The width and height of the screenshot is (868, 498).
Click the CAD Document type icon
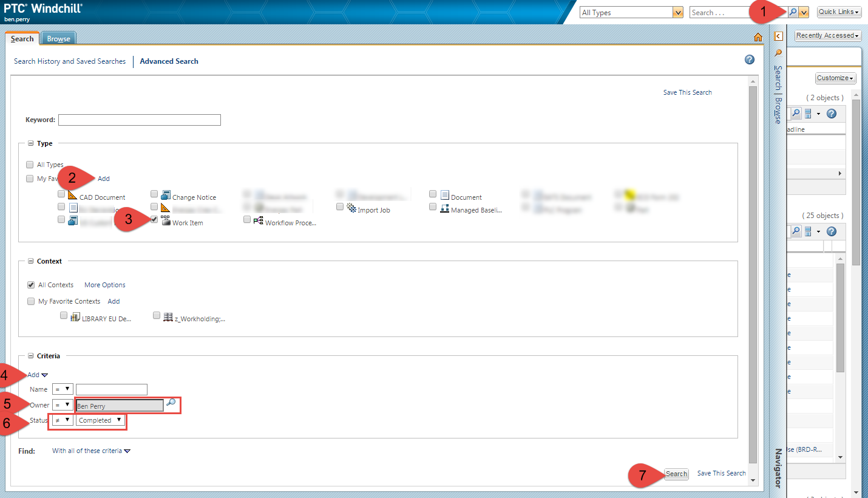[72, 195]
